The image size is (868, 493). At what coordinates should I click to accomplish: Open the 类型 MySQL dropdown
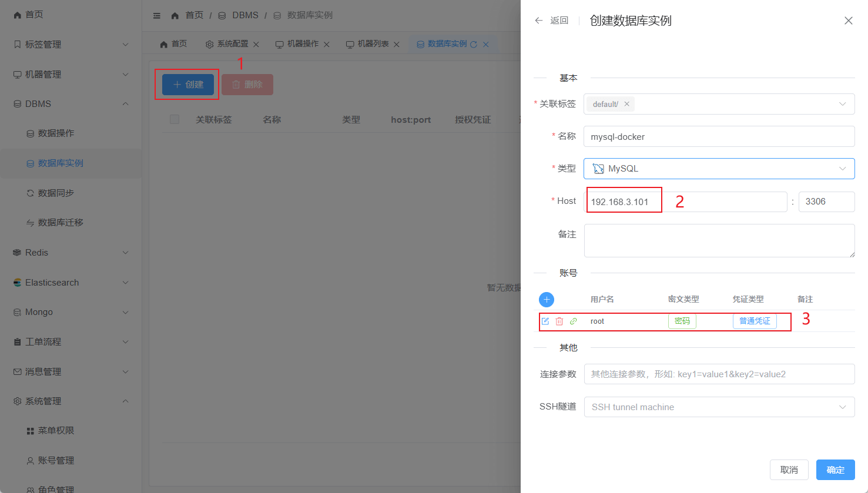coord(719,169)
